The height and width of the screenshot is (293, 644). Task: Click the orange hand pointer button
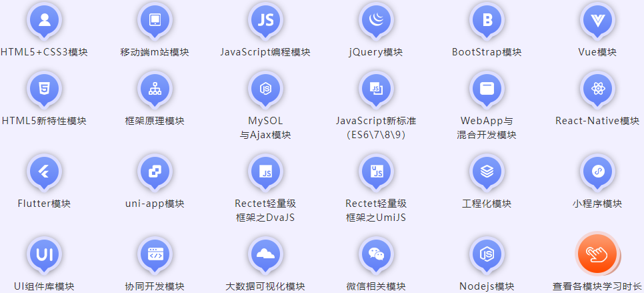coord(597,254)
